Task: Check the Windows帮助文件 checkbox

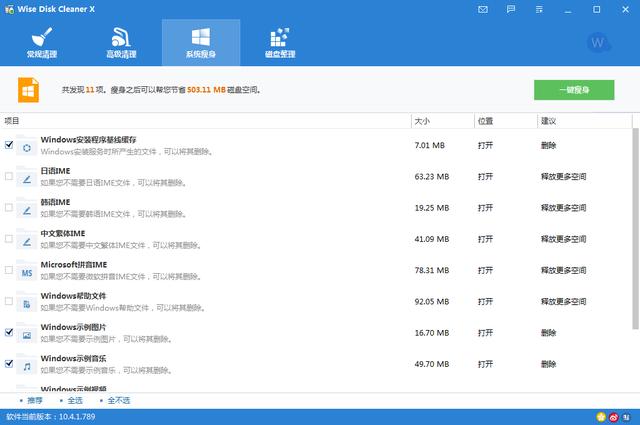Action: pos(9,301)
